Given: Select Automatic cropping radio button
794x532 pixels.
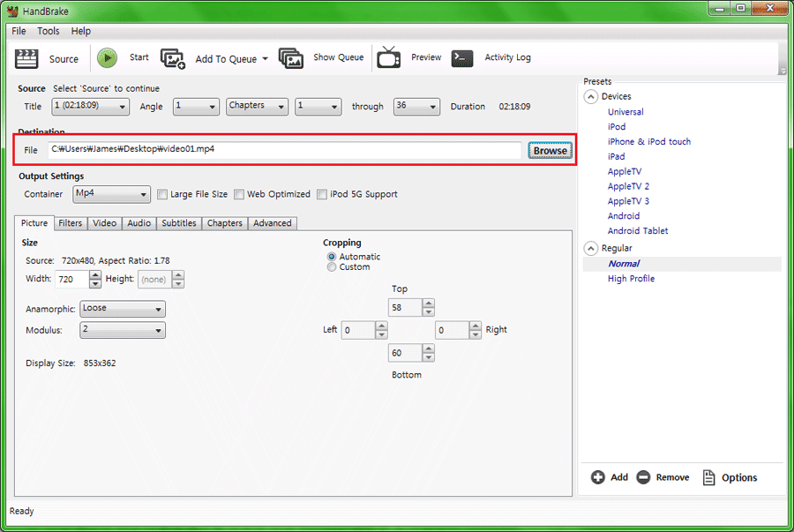Looking at the screenshot, I should pyautogui.click(x=332, y=257).
